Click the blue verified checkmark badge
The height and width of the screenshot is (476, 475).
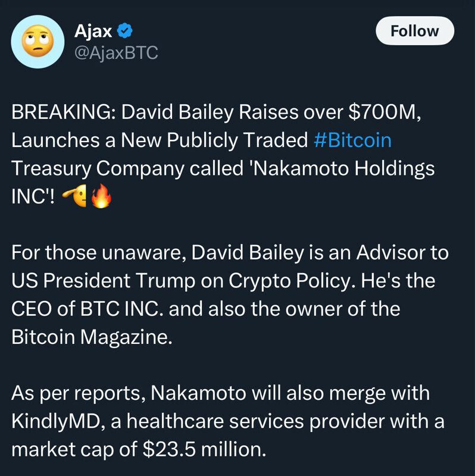click(125, 29)
